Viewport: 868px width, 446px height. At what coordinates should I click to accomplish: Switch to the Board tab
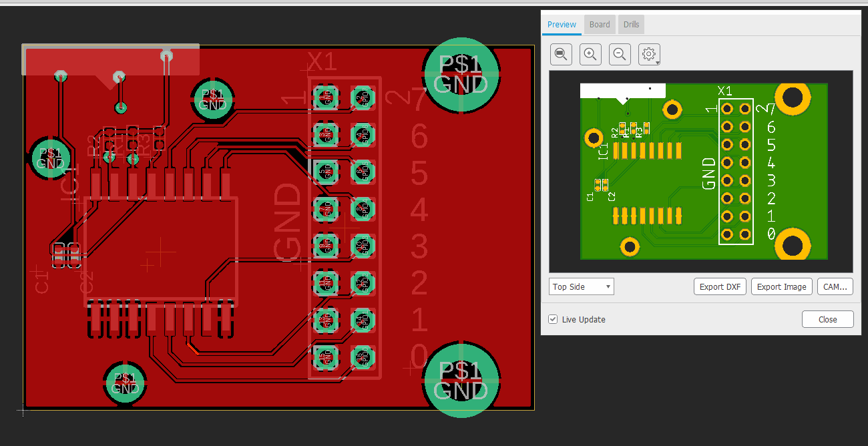[x=600, y=25]
